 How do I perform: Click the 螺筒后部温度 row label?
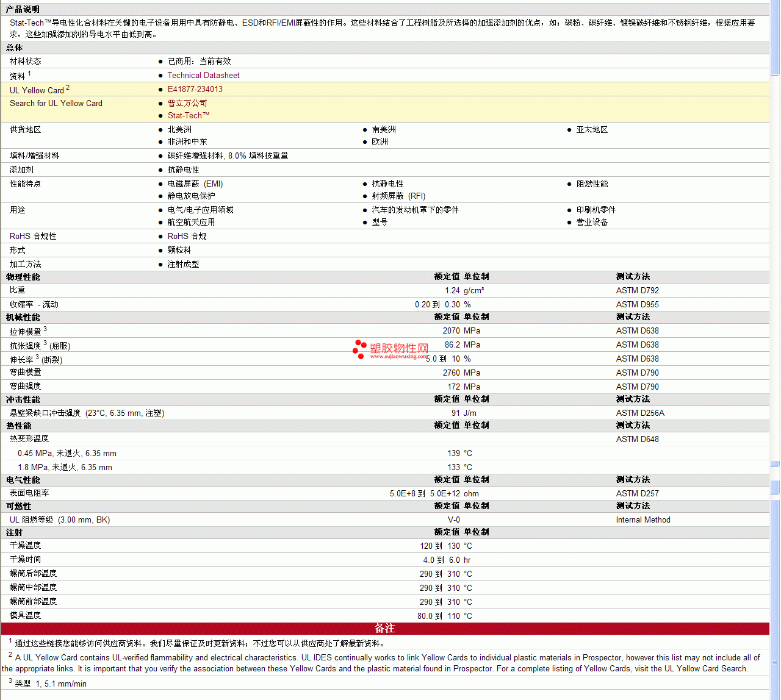(34, 574)
